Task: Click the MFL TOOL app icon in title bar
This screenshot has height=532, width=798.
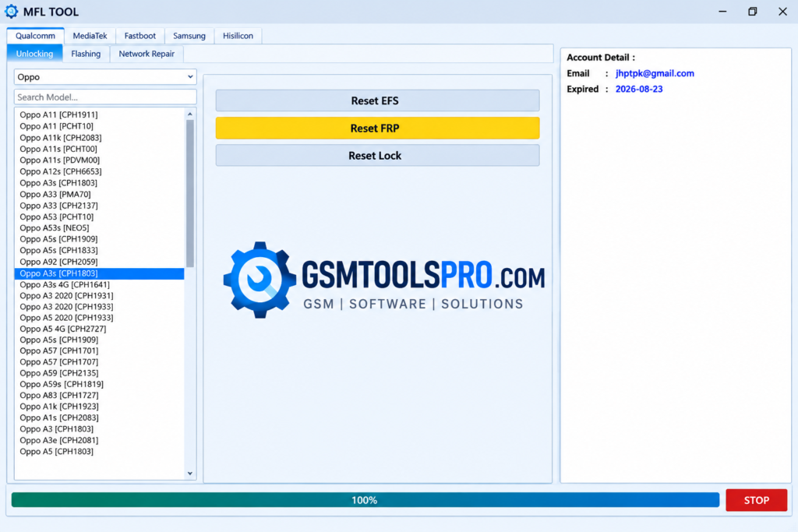Action: click(11, 11)
